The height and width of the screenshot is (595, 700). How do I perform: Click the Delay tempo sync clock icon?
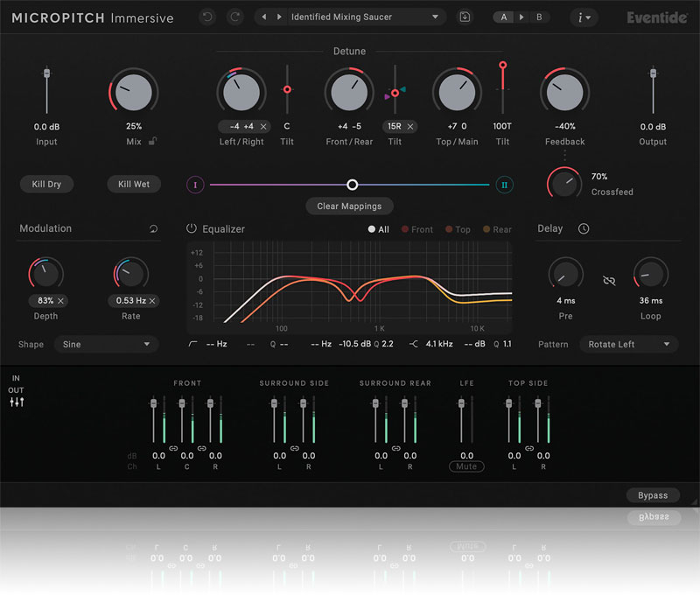coord(584,229)
